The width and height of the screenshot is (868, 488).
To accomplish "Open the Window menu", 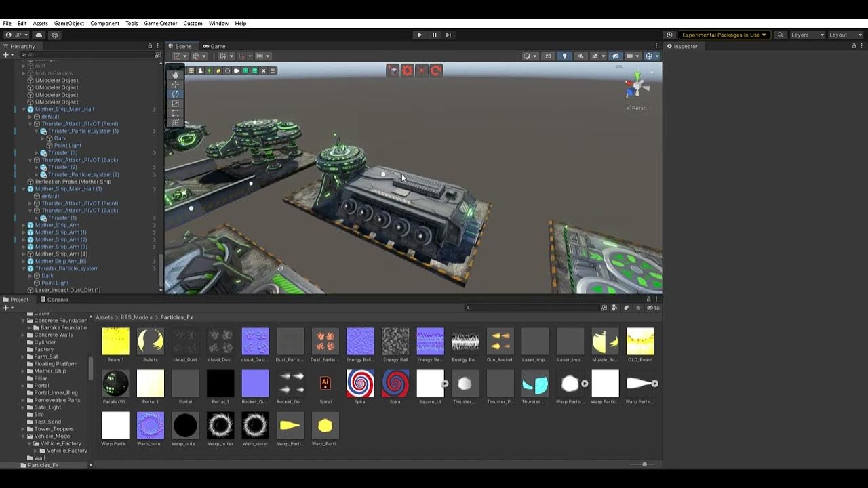I will point(218,23).
